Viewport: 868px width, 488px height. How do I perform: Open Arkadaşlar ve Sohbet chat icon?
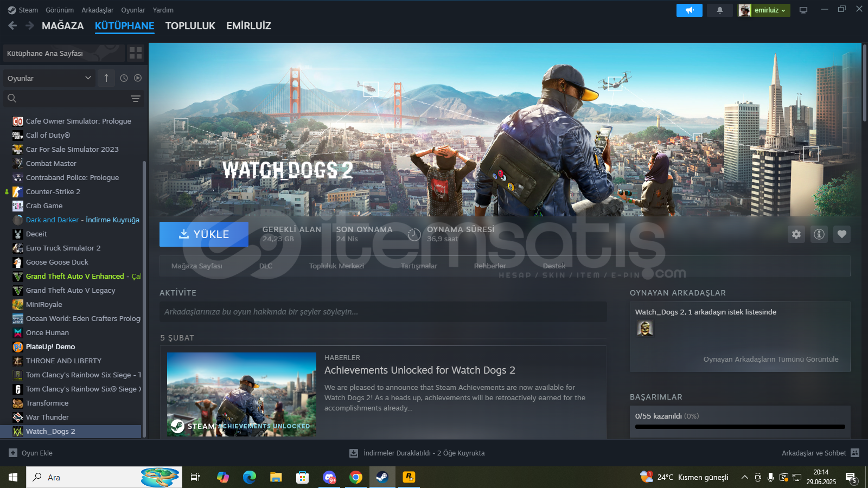click(855, 453)
